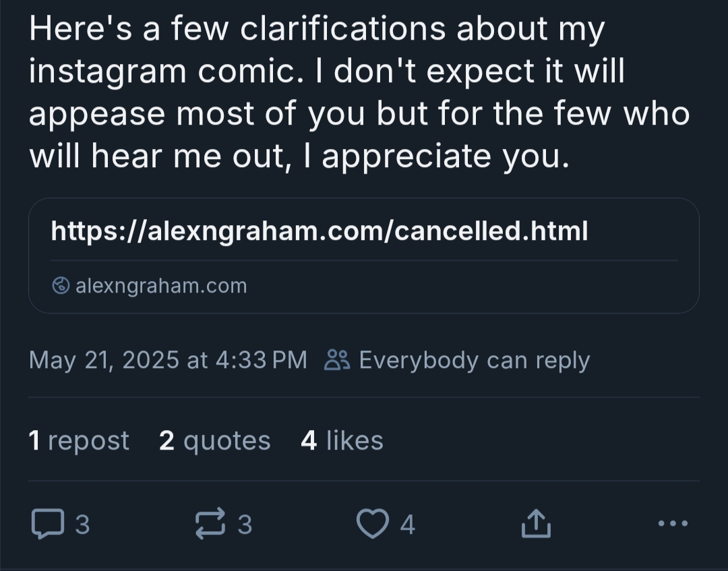Click the people icon beside reply settings
728x571 pixels.
point(336,360)
